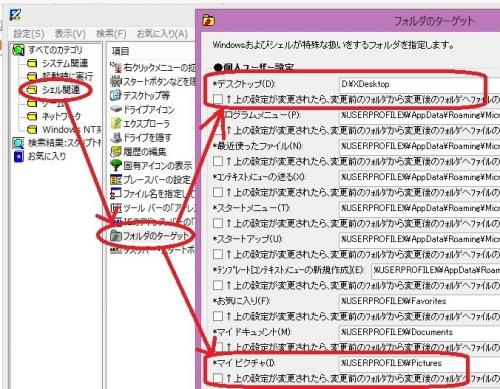Click the テンプレート(E) path field
The image size is (500, 389).
tap(435, 270)
